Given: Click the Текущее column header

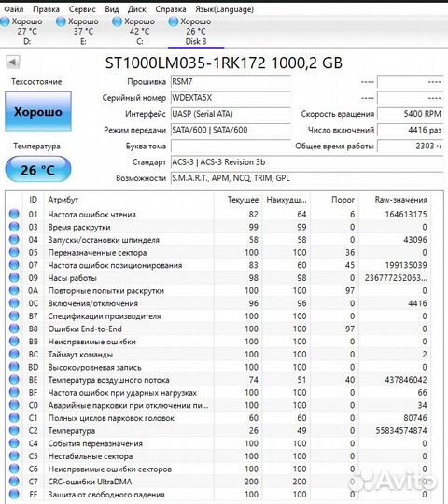Looking at the screenshot, I should point(243,200).
